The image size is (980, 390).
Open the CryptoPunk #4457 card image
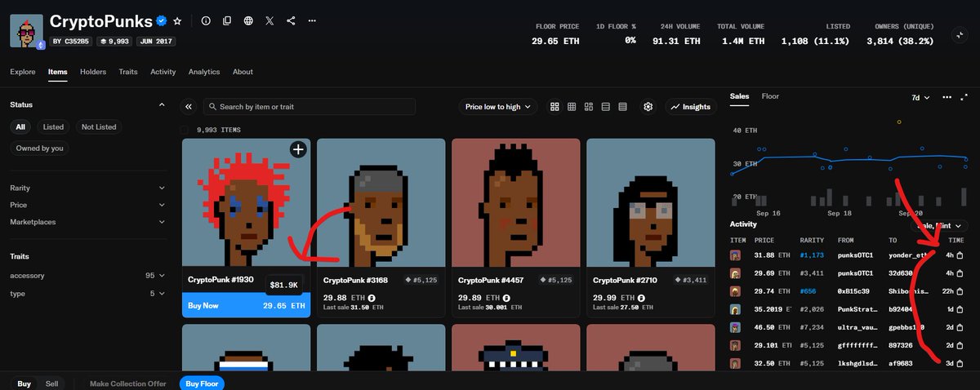pos(516,203)
